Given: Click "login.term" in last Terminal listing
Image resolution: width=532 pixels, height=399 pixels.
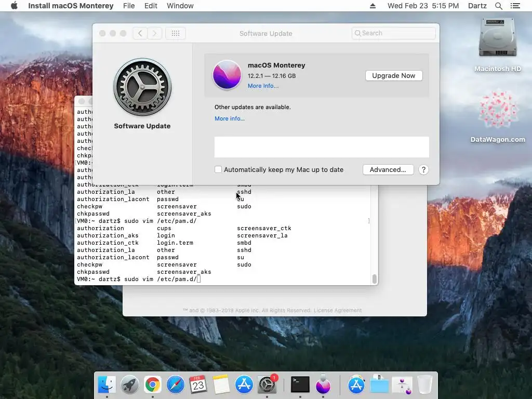Looking at the screenshot, I should click(x=175, y=243).
